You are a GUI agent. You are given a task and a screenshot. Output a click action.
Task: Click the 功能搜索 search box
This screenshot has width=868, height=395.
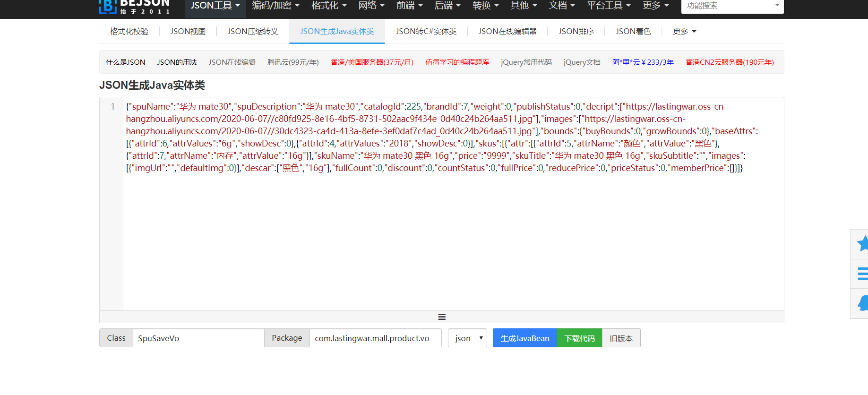click(x=732, y=6)
